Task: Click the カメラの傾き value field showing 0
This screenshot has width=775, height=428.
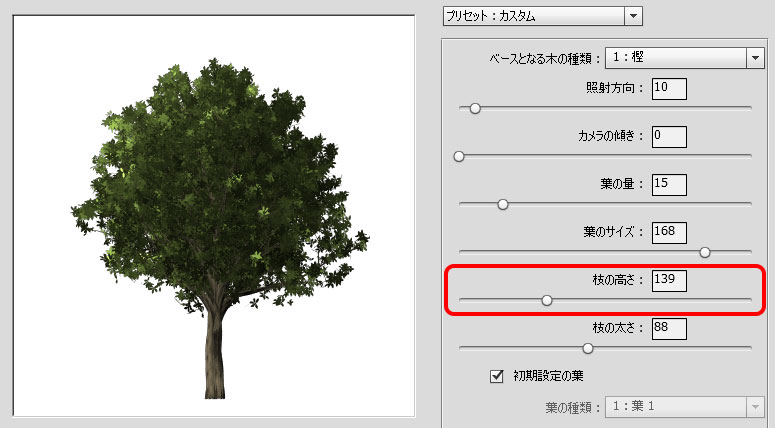Action: pos(669,137)
